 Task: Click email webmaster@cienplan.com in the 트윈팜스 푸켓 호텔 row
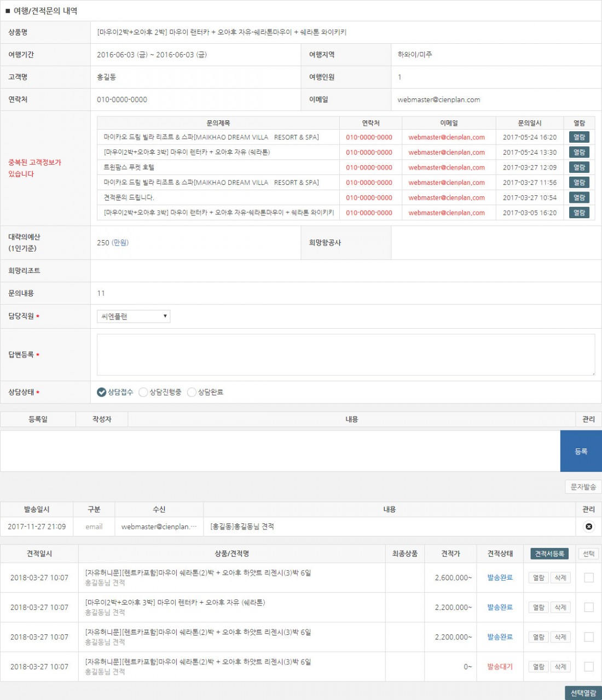point(447,167)
